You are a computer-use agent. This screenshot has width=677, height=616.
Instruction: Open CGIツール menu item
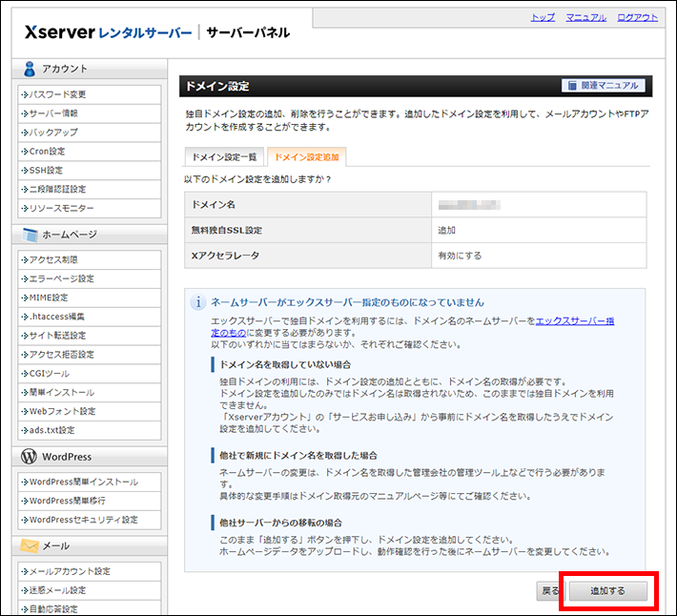pyautogui.click(x=90, y=374)
